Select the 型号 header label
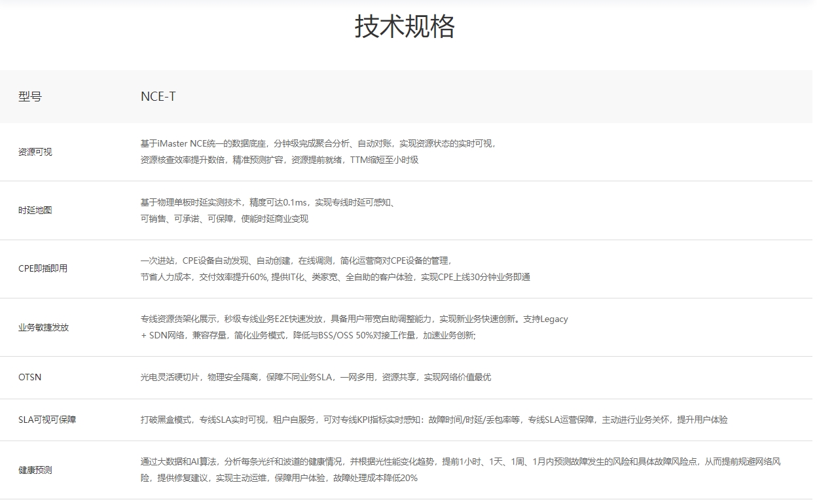Image resolution: width=817 pixels, height=504 pixels. tap(29, 96)
